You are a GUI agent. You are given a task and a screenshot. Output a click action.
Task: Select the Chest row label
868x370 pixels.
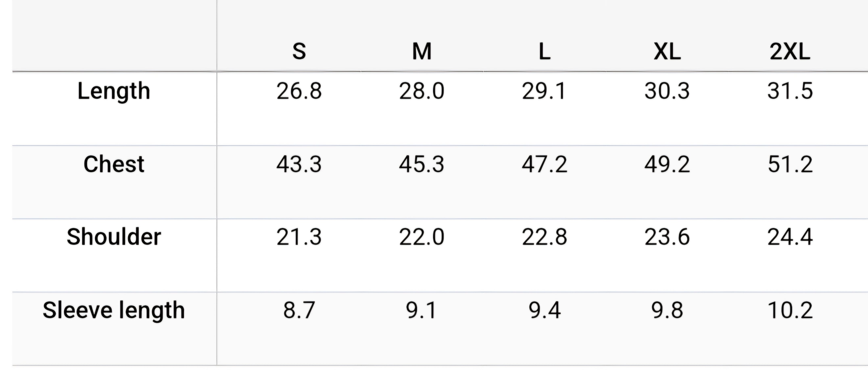coord(114,164)
